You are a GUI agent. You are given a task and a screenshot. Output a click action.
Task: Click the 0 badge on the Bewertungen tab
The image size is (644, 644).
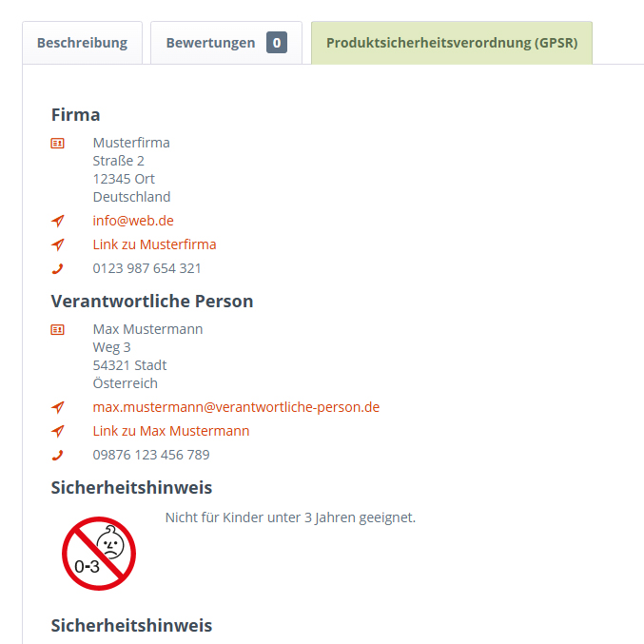coord(276,43)
